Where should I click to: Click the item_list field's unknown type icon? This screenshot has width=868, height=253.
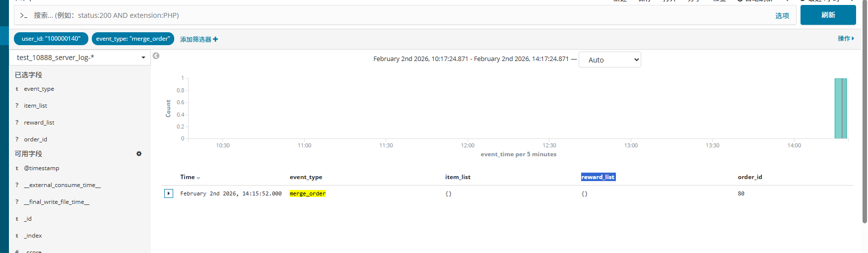pyautogui.click(x=17, y=106)
